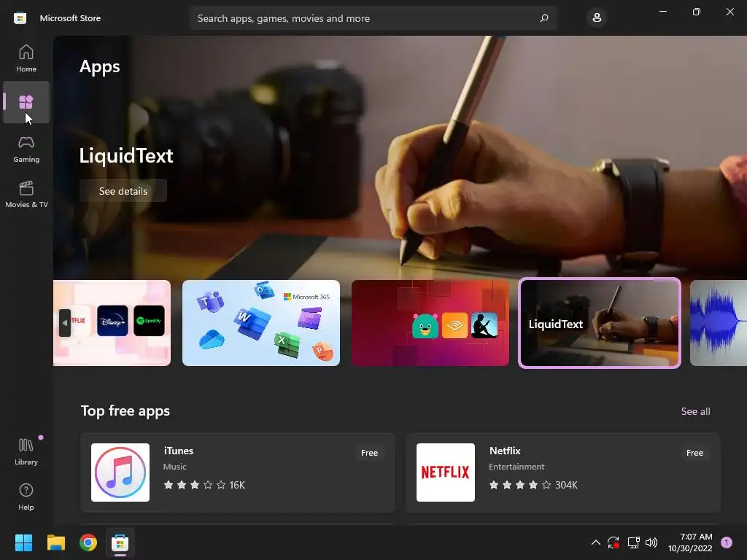Select the Apps section icon in sidebar
Viewport: 747px width, 560px height.
[26, 102]
